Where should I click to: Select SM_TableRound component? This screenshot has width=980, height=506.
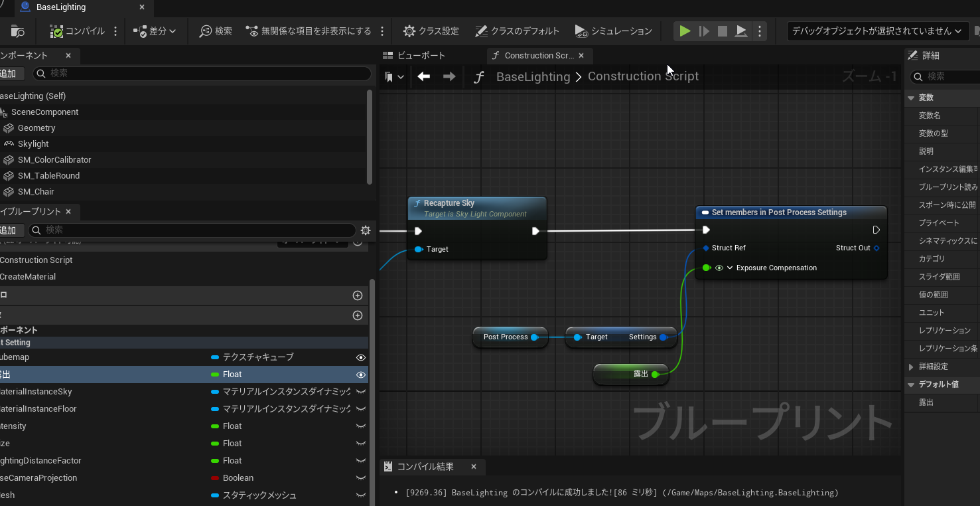48,176
